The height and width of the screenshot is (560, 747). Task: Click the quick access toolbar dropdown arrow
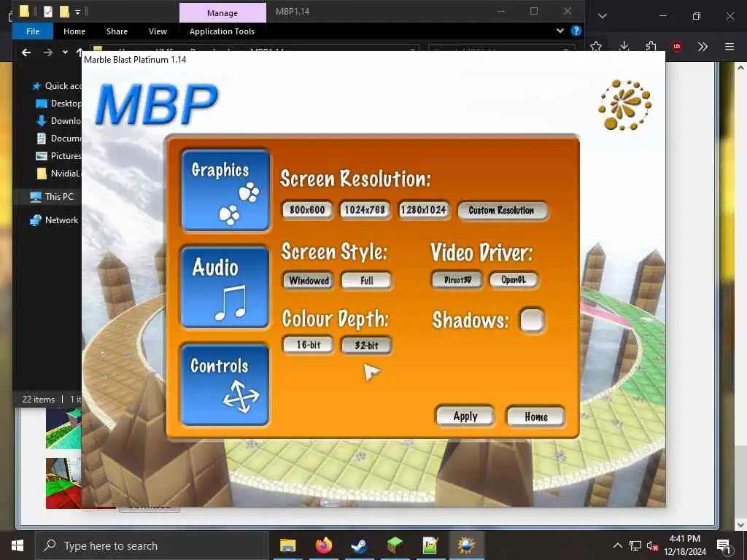(x=77, y=12)
